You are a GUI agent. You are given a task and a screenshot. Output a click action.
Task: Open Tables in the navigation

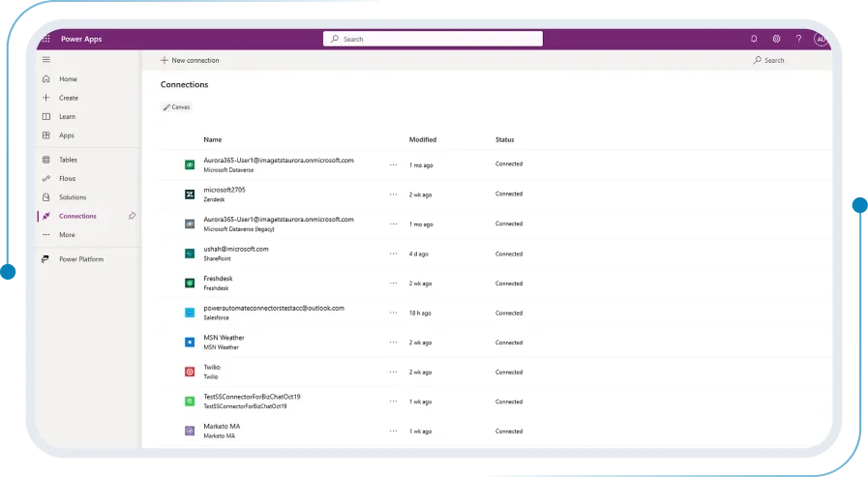point(68,160)
